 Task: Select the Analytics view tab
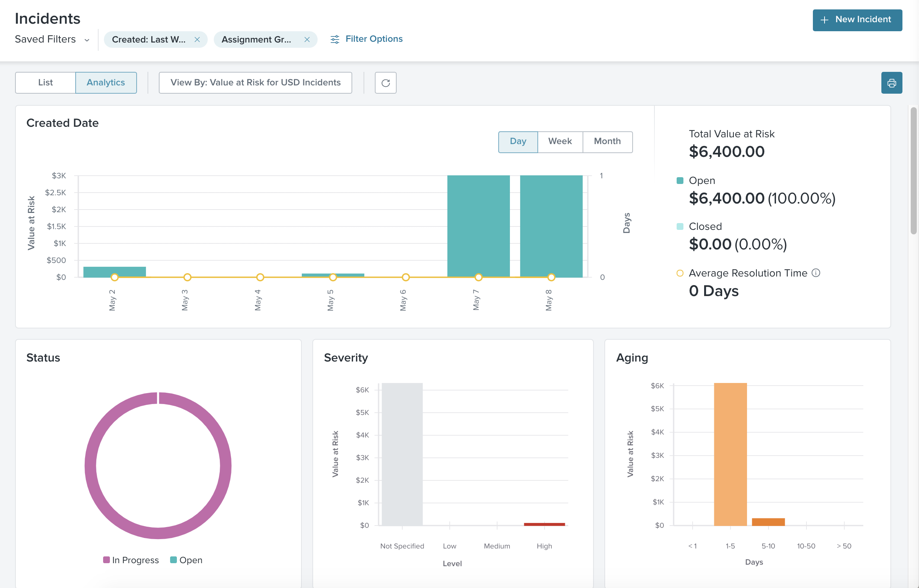[x=106, y=82]
